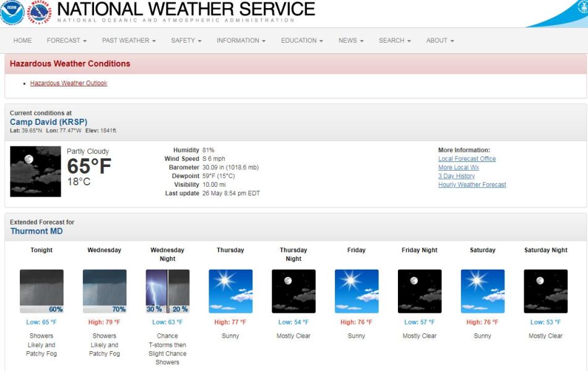Open Friday's sunny forecast icon
588x371 pixels.
(x=357, y=291)
